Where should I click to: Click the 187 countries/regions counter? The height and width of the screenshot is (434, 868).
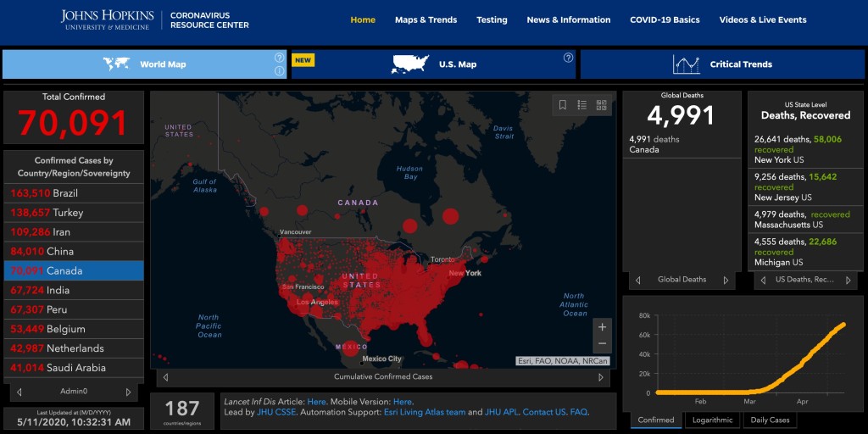click(181, 411)
